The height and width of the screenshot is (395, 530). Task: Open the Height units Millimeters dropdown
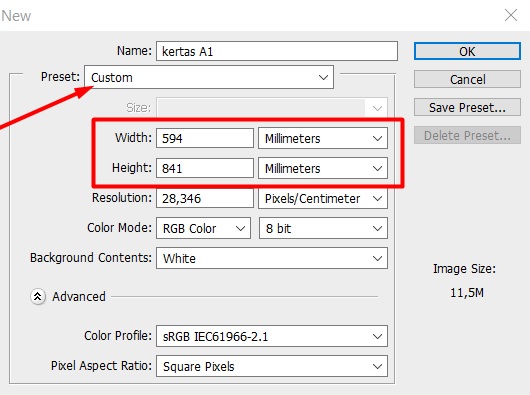coord(323,168)
